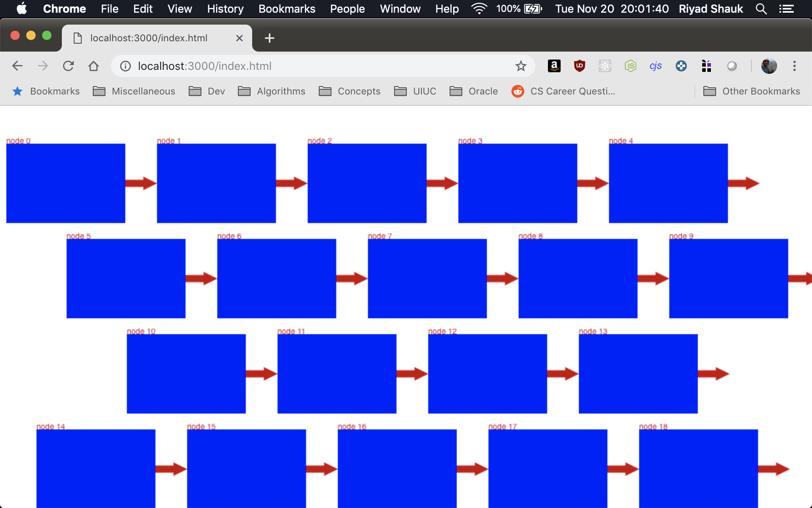
Task: Open the uBlock Origin extension
Action: click(579, 66)
